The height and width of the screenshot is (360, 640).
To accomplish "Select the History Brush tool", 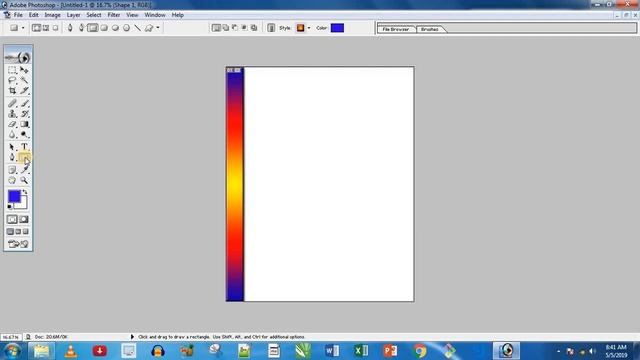I will [24, 114].
